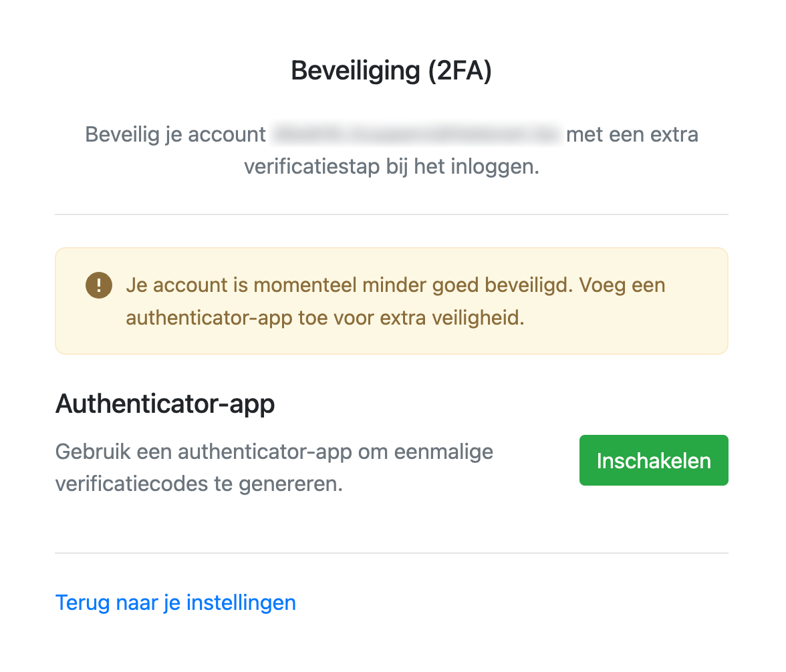Viewport: 786px width, 672px height.
Task: Click 'Gebruik een authenticator-app om eenmalige' description
Action: 274,452
